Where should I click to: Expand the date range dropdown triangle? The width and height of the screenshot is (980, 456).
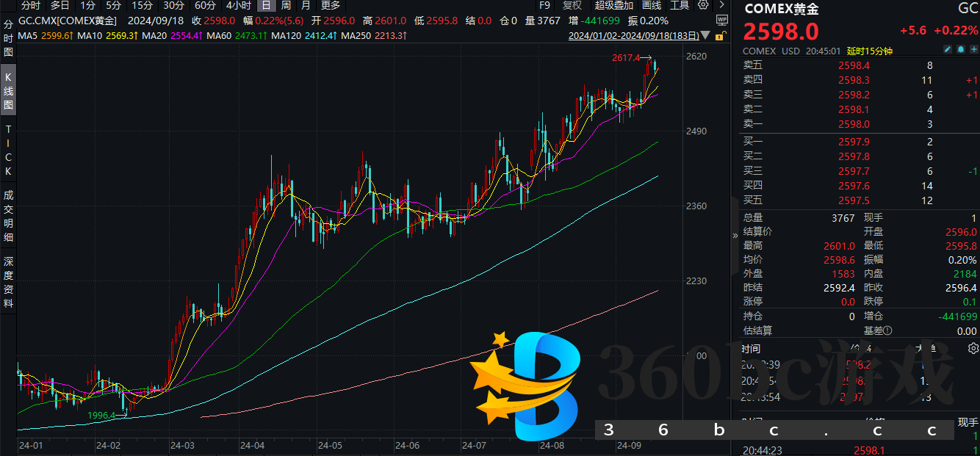pos(706,35)
